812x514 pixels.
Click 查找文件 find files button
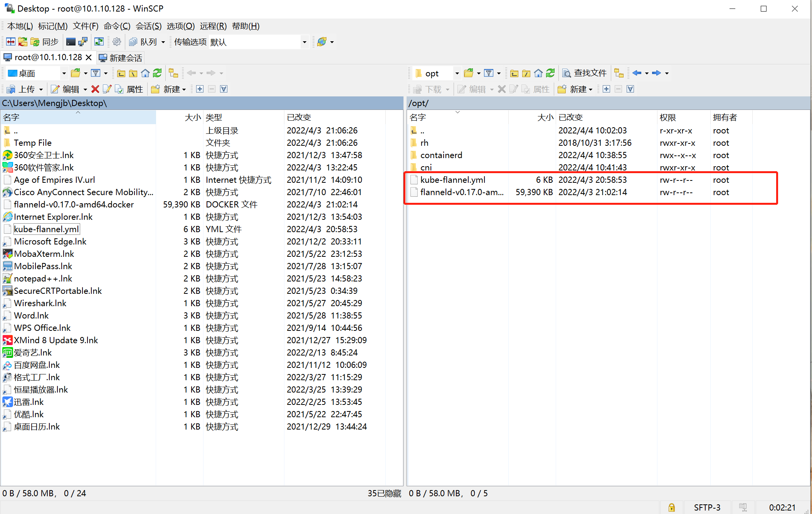point(585,73)
